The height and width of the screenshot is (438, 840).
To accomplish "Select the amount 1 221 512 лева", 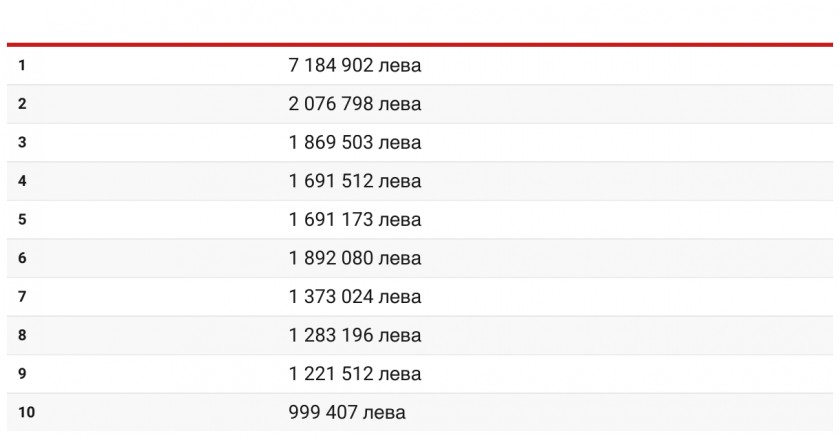I will [x=355, y=374].
